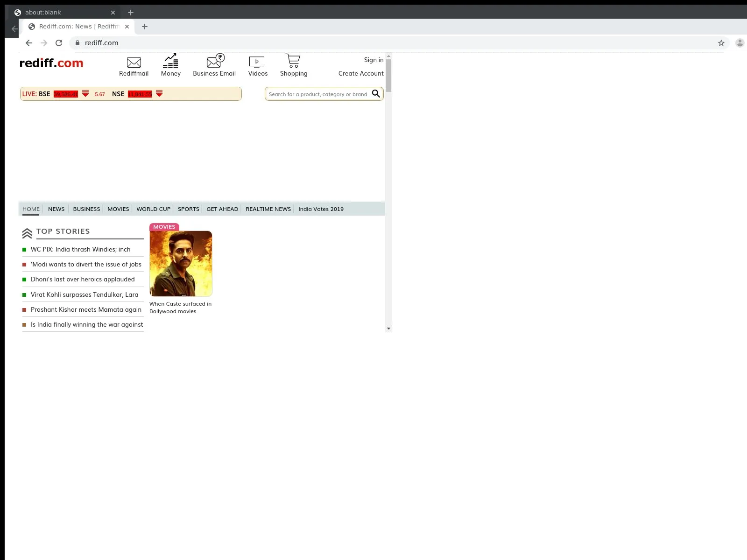This screenshot has height=560, width=747.
Task: Click the NSE index value
Action: (x=140, y=94)
